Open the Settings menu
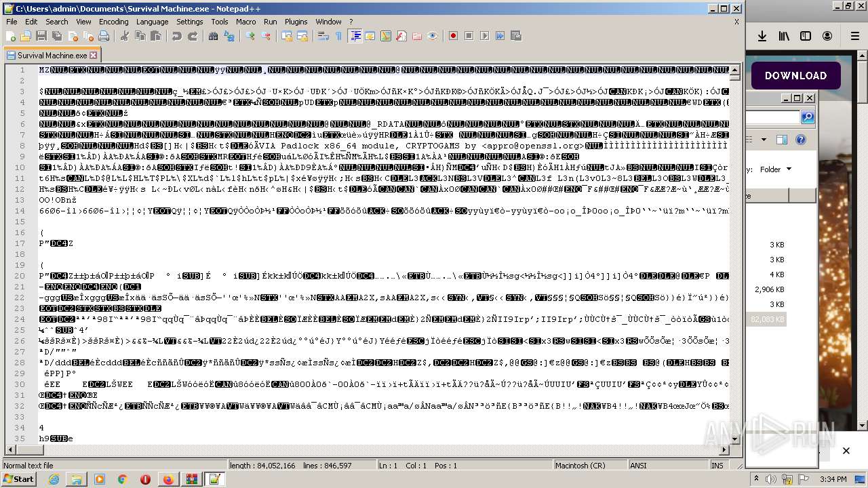The image size is (868, 488). pos(189,22)
